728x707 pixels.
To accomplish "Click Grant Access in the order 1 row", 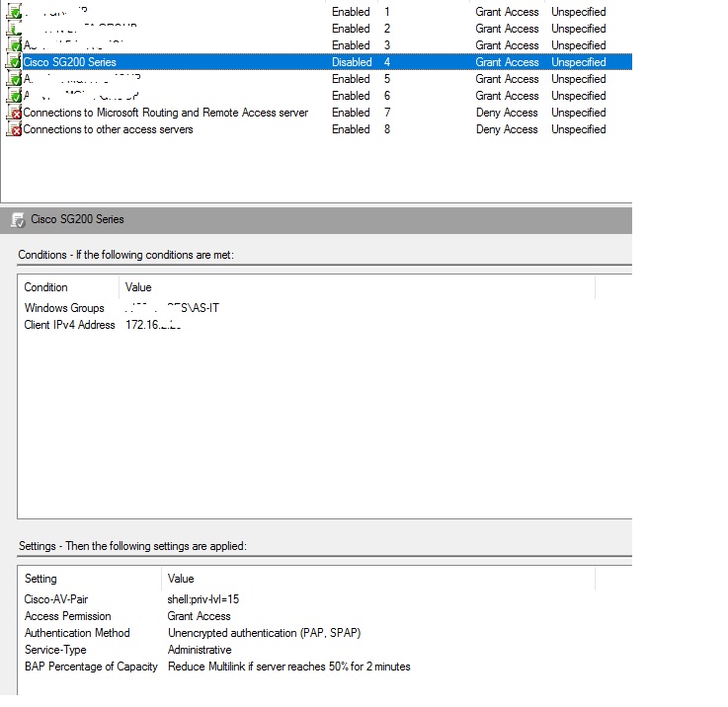I will pos(507,12).
